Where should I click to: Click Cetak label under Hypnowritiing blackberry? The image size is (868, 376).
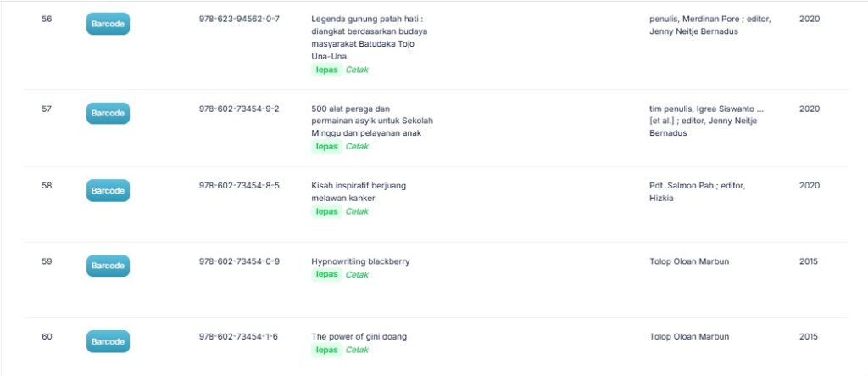coord(357,275)
